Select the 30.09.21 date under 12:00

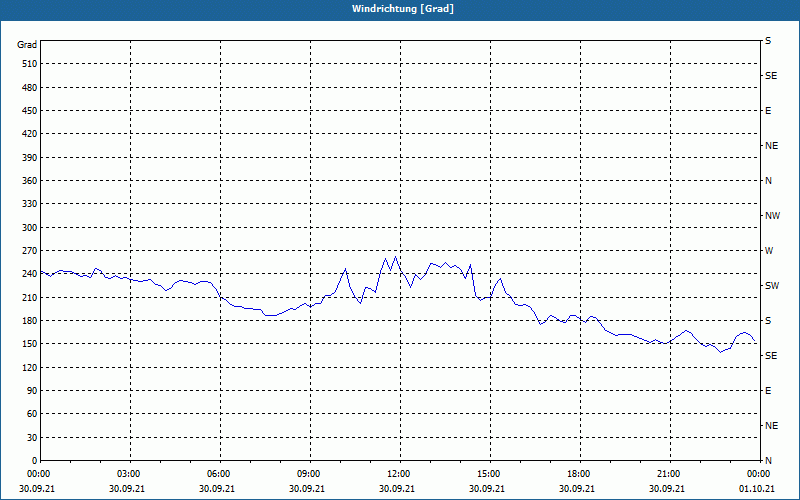pyautogui.click(x=397, y=489)
